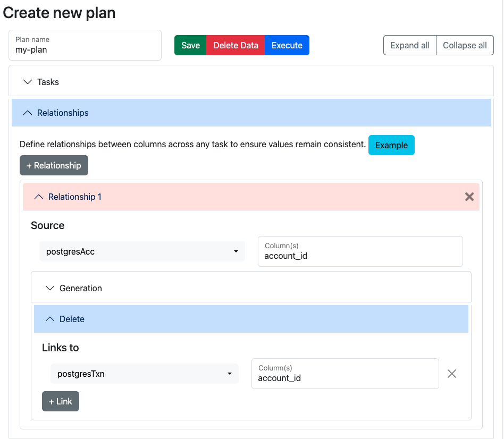Click the Save button
The height and width of the screenshot is (439, 504).
coord(190,45)
